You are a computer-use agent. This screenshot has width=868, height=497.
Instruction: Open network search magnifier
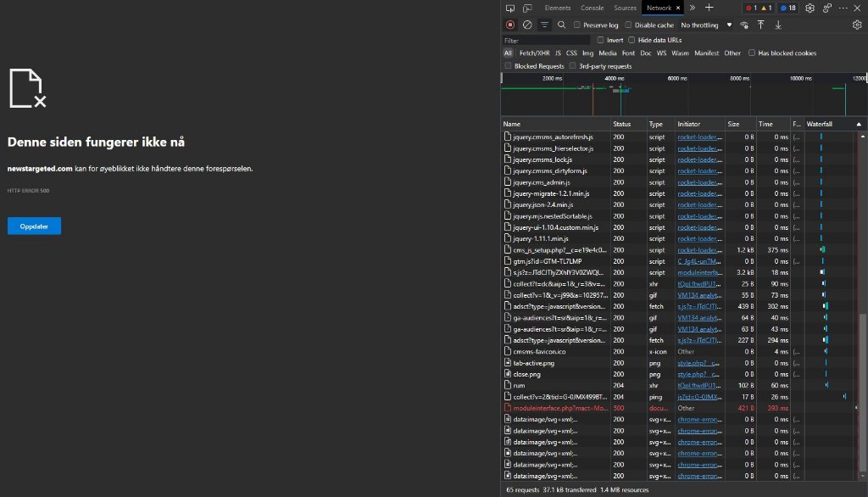[x=561, y=25]
